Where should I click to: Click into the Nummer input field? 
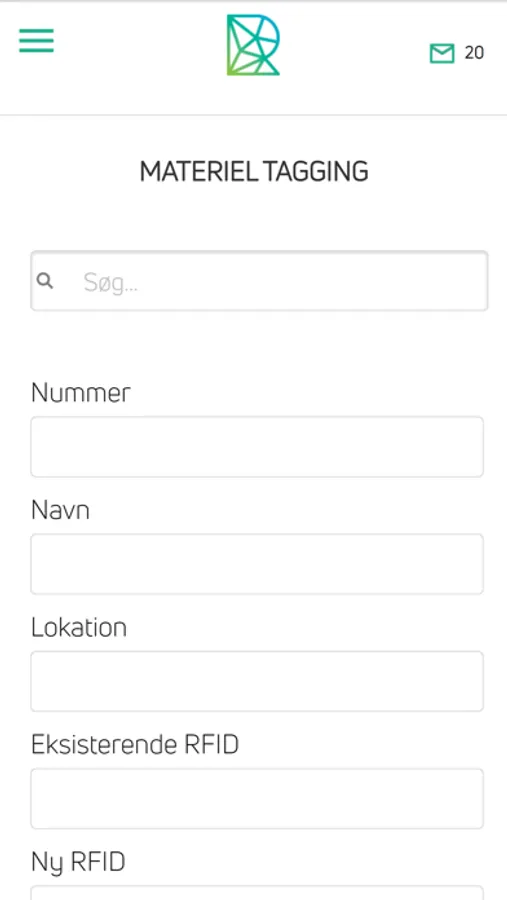pyautogui.click(x=257, y=447)
